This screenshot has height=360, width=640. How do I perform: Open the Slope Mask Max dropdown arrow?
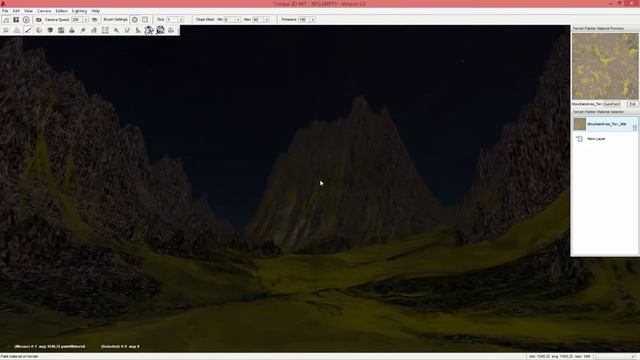click(x=267, y=20)
